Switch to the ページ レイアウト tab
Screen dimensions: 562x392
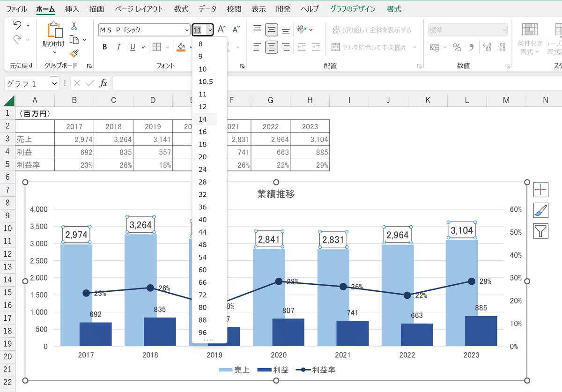tap(139, 9)
